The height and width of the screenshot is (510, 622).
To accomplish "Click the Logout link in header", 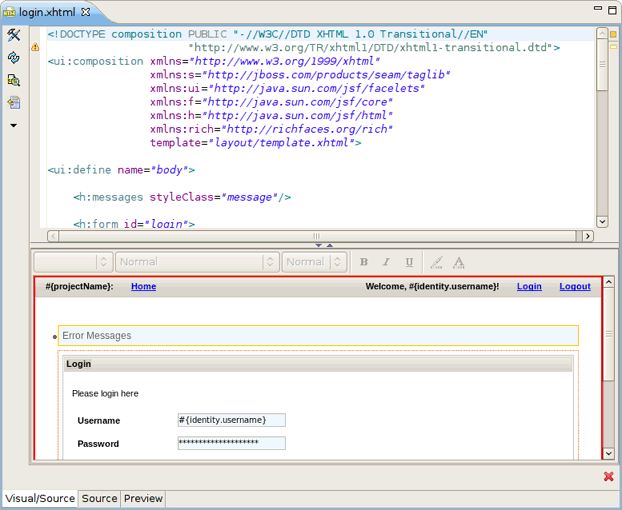I will pyautogui.click(x=575, y=286).
